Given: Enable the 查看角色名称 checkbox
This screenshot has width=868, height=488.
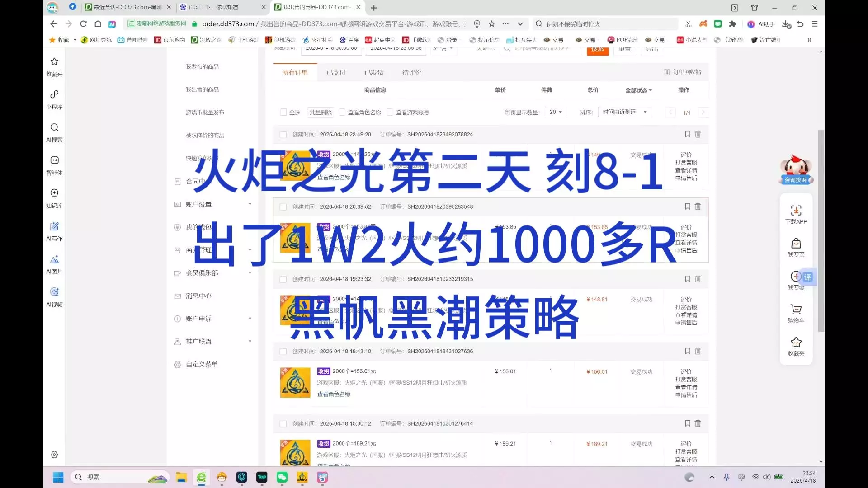Looking at the screenshot, I should pos(342,112).
